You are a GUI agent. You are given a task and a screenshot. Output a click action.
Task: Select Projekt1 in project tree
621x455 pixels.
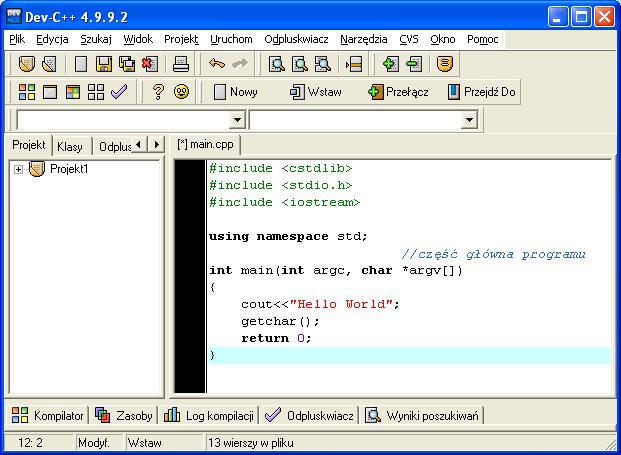tap(69, 169)
